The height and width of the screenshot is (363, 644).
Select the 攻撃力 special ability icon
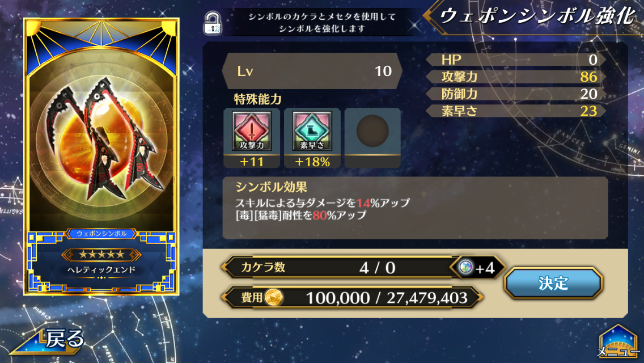tap(251, 131)
